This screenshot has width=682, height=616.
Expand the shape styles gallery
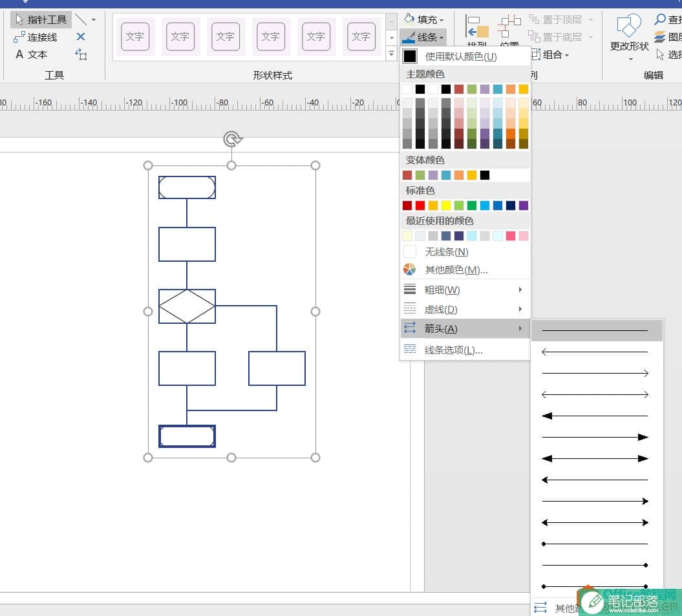tap(392, 54)
